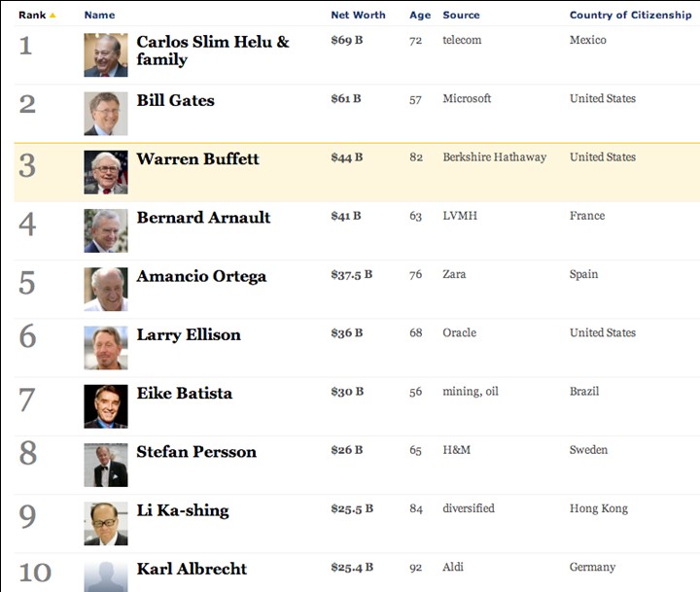Sort table by Name column
Screen dimensions: 700x592
[x=99, y=15]
